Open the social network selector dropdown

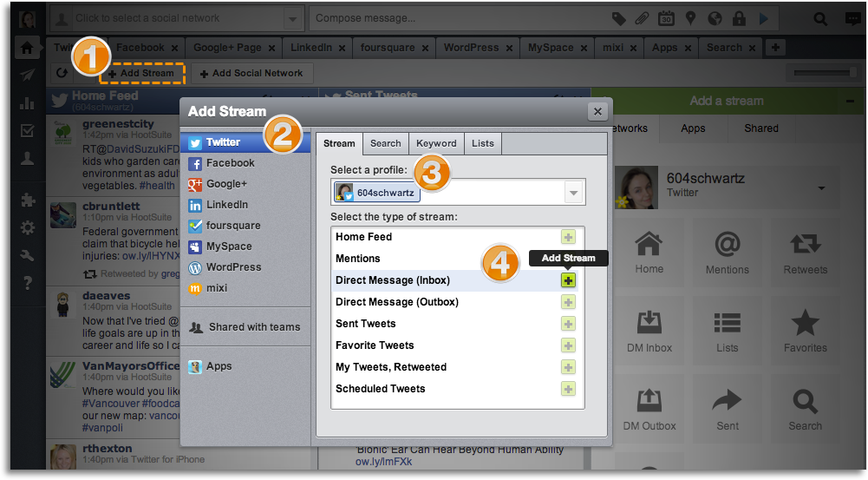click(x=291, y=19)
